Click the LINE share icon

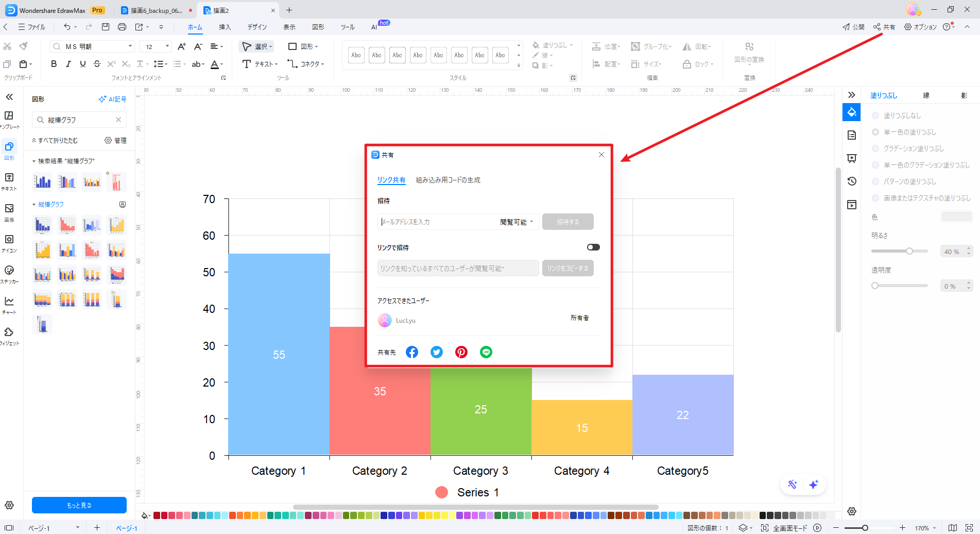pos(486,352)
